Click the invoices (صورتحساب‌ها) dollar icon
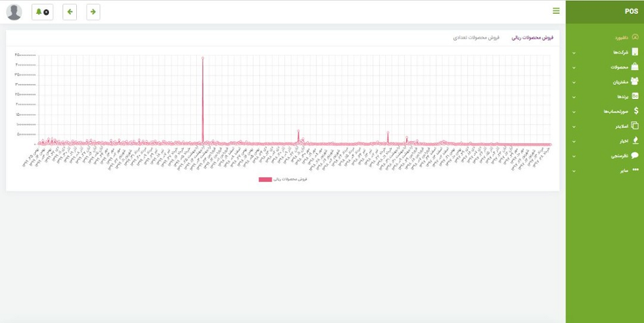The image size is (644, 323). [x=636, y=111]
